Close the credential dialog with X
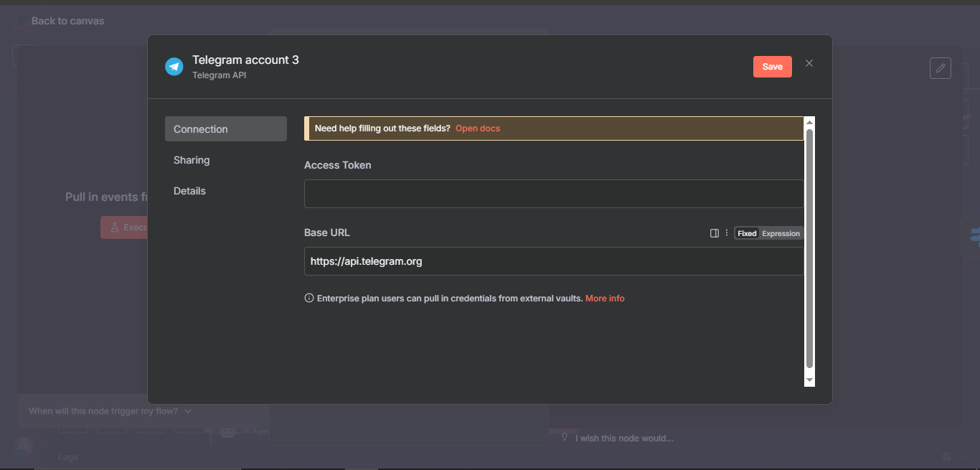Image resolution: width=980 pixels, height=470 pixels. click(x=809, y=63)
